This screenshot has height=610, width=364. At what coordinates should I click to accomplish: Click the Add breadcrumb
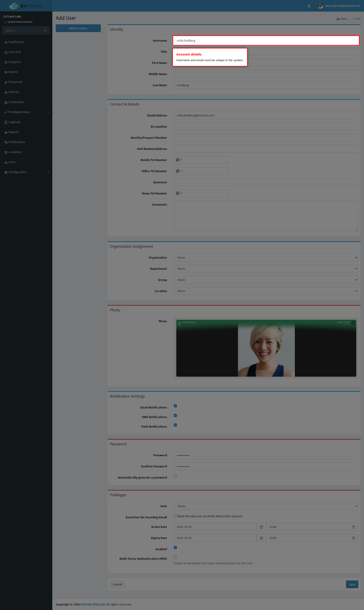tap(356, 19)
